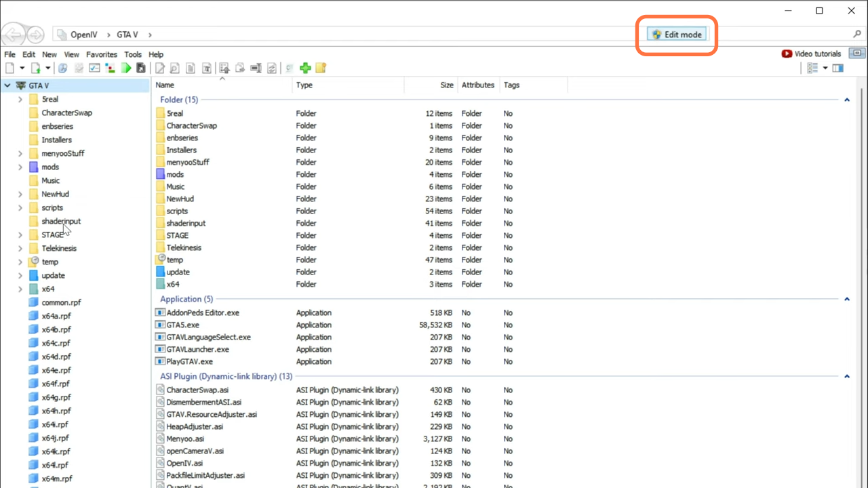Open the File menu
The height and width of the screenshot is (488, 868).
point(9,54)
